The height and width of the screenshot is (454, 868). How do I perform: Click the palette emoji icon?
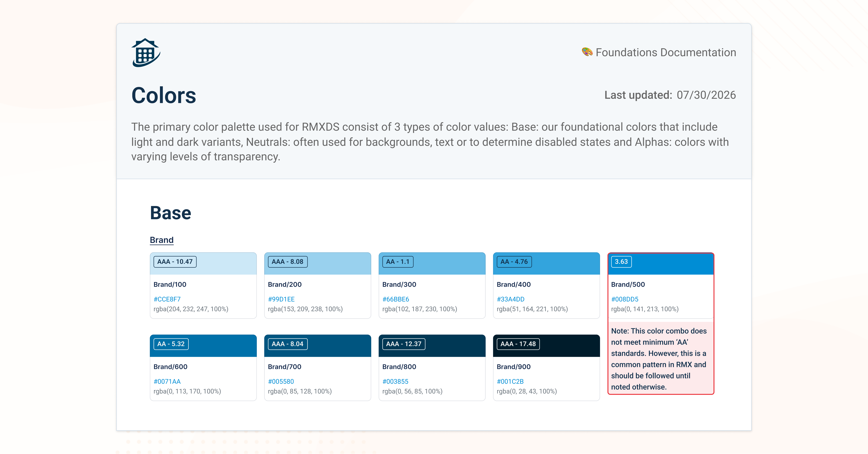click(587, 52)
